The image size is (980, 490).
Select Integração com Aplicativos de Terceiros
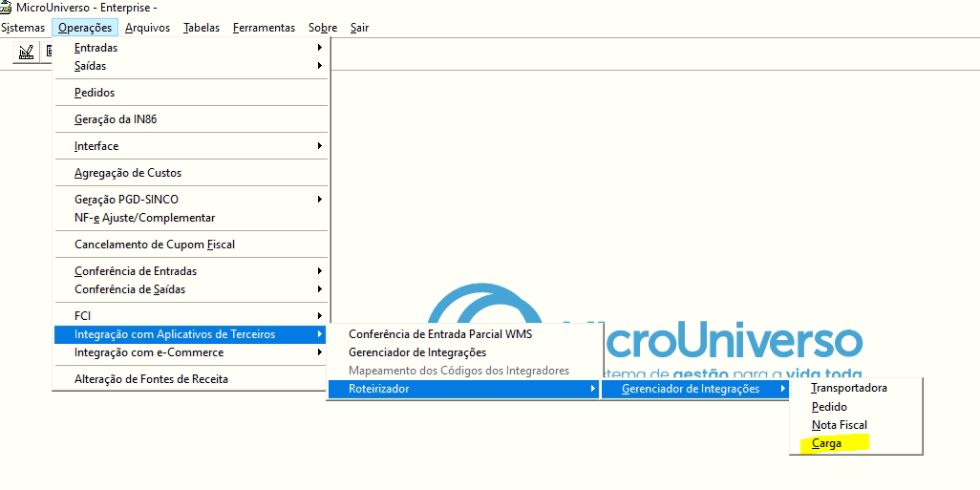click(x=191, y=334)
